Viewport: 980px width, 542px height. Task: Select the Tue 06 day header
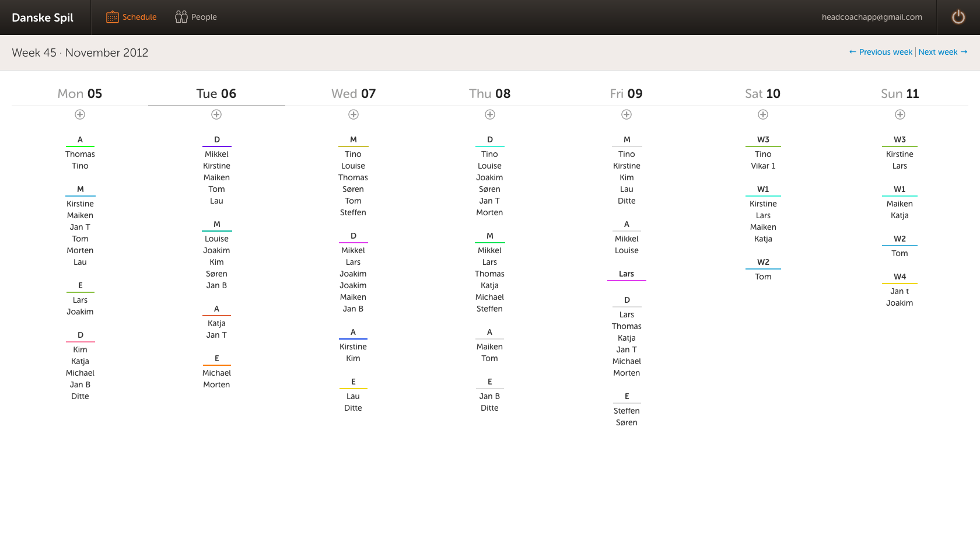pos(216,93)
